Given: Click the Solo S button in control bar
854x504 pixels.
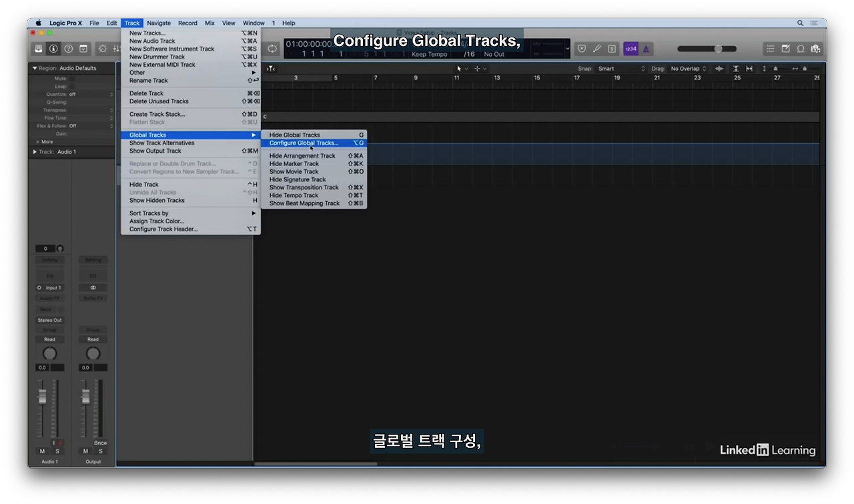Looking at the screenshot, I should (x=612, y=49).
